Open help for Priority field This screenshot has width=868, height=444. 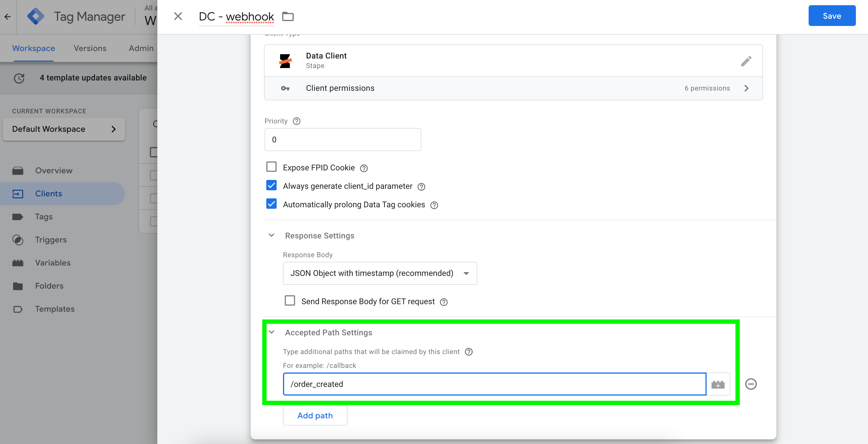point(297,121)
